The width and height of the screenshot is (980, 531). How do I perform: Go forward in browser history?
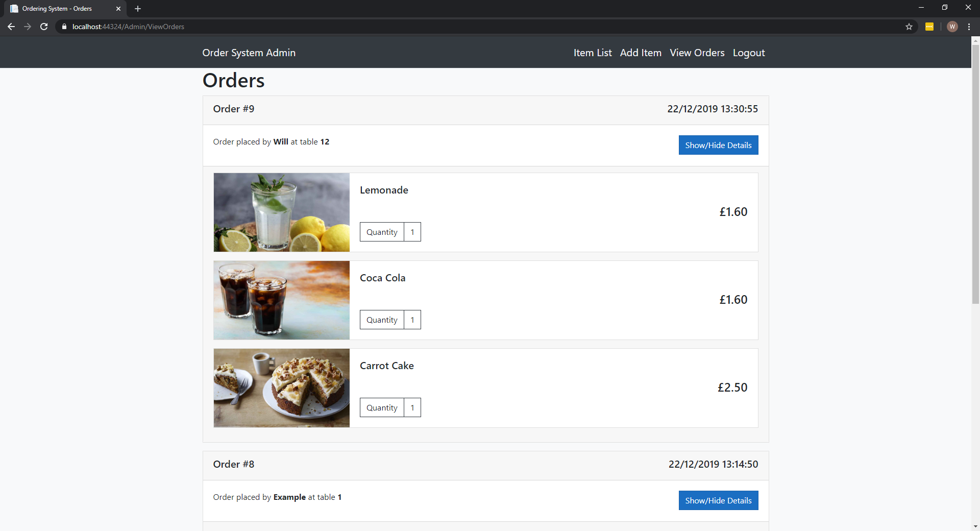[28, 27]
